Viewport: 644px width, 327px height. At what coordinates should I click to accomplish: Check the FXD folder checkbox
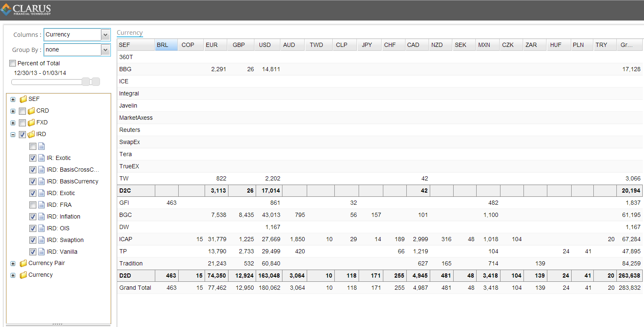click(23, 123)
